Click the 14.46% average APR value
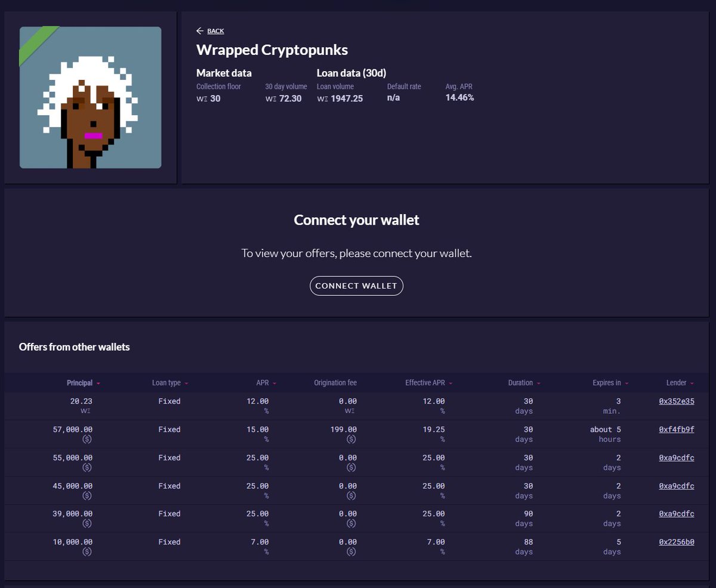 (x=459, y=98)
